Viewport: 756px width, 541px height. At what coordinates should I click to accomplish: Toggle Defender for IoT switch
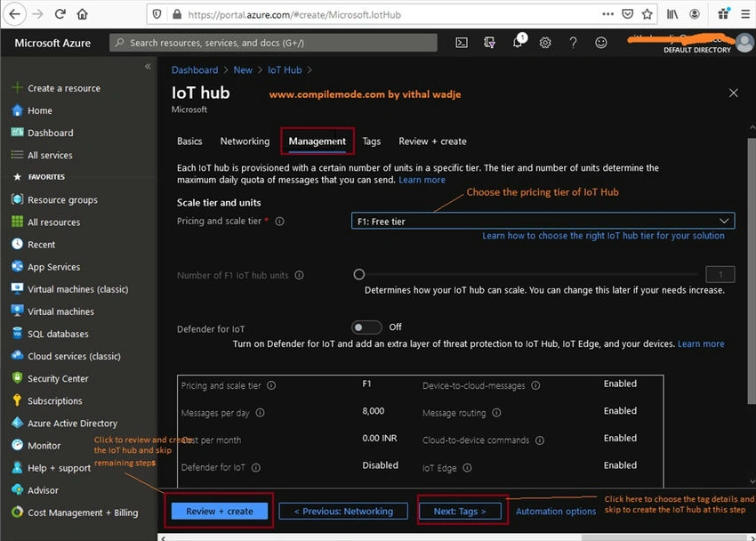tap(366, 327)
